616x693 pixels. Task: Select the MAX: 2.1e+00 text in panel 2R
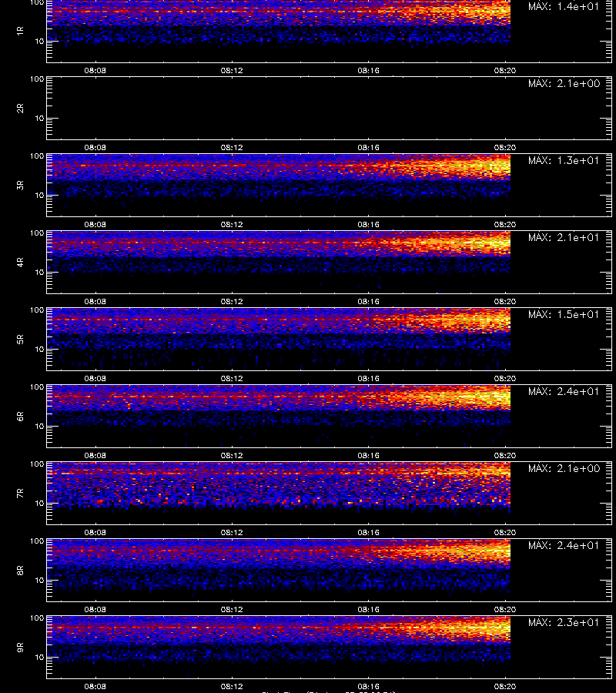[x=564, y=83]
